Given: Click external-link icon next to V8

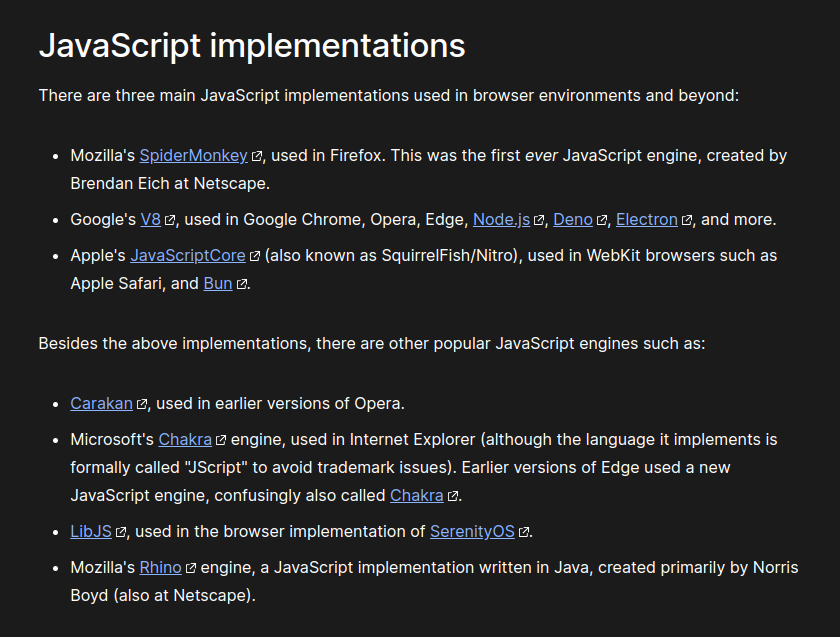Looking at the screenshot, I should tap(170, 220).
